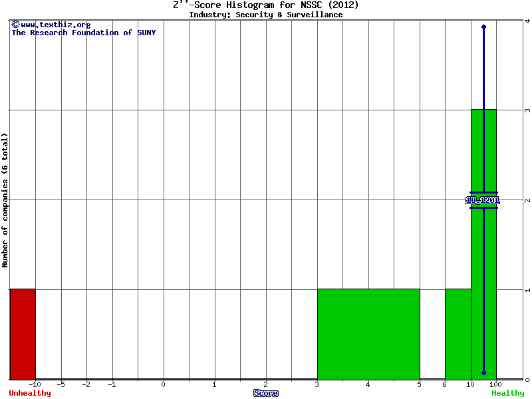Select the green bar between 6 and 10
The height and width of the screenshot is (399, 532).
pos(458,334)
